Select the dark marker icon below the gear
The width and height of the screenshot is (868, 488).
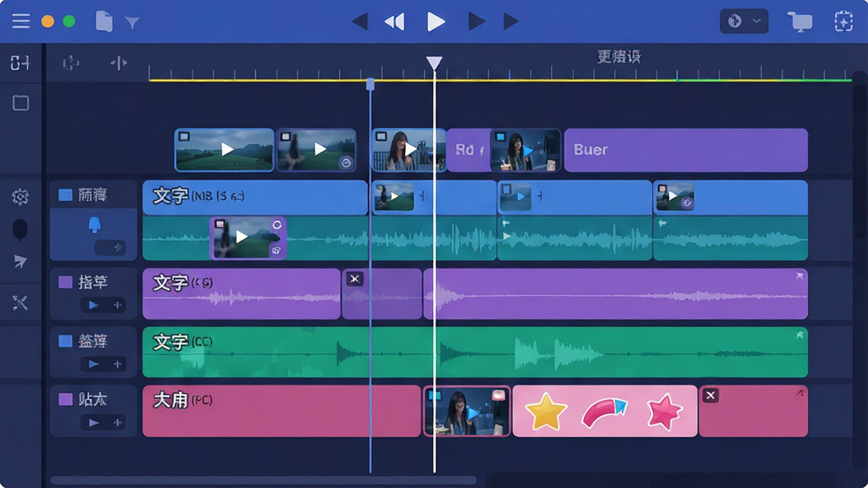pyautogui.click(x=20, y=230)
